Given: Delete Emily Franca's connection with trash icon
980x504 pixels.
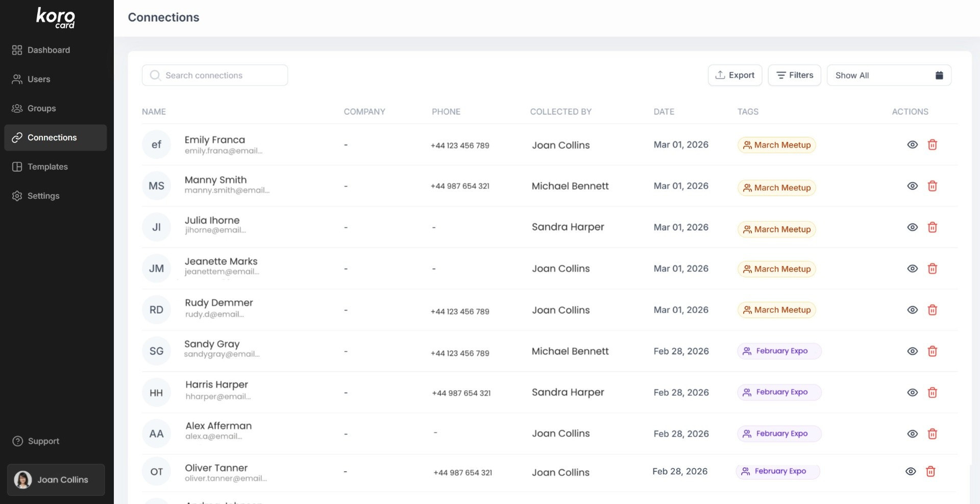Looking at the screenshot, I should click(932, 145).
